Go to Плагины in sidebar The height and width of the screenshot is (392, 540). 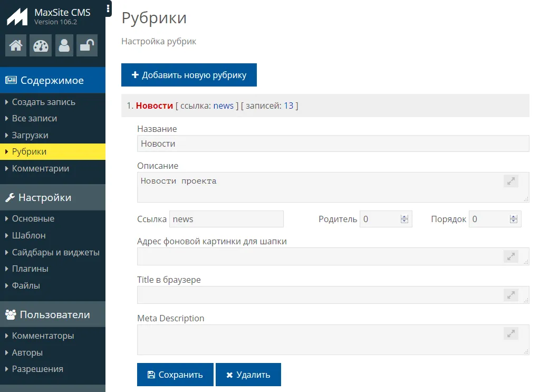coord(30,269)
